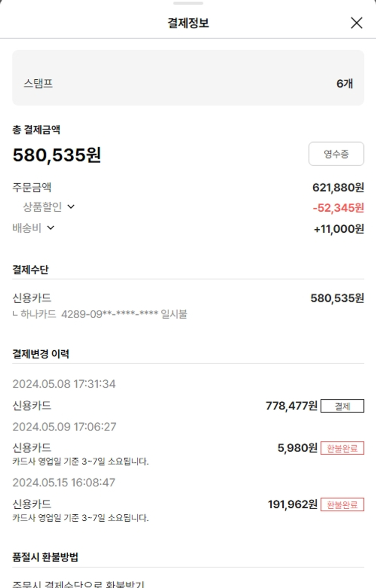Select the 2024.05.09 17:06:27 history entry

tap(64, 427)
